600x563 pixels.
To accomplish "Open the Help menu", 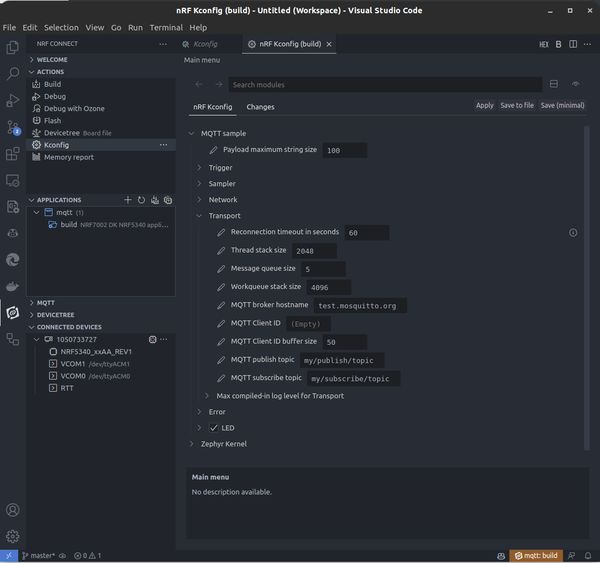I will [198, 28].
